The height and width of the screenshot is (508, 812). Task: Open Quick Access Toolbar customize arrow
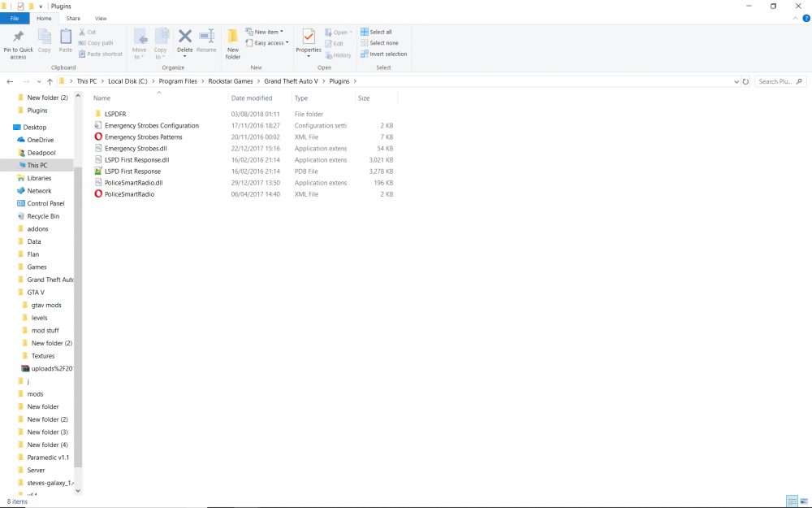[x=41, y=7]
